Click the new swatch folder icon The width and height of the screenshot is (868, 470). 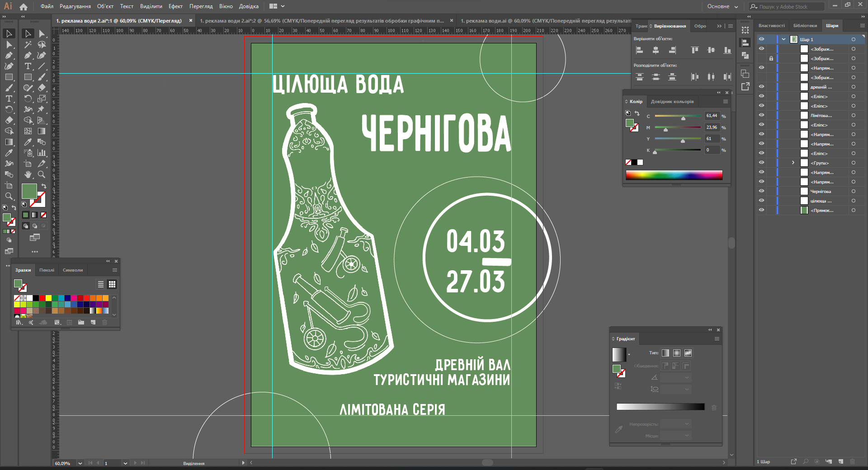point(81,322)
